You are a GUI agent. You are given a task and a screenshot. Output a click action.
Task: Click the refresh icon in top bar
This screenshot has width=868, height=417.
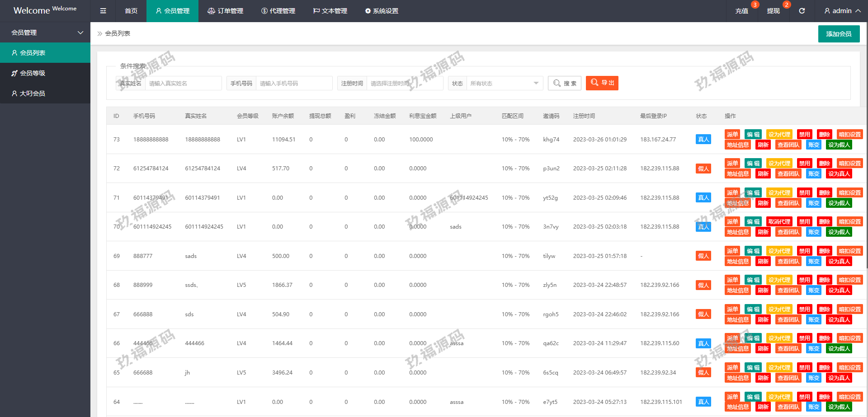point(802,11)
